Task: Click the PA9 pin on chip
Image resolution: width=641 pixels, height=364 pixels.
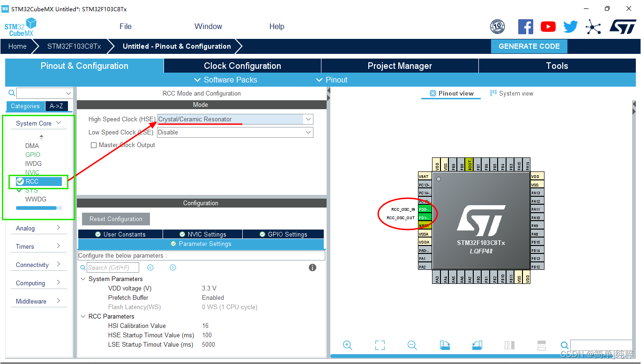Action: click(537, 226)
